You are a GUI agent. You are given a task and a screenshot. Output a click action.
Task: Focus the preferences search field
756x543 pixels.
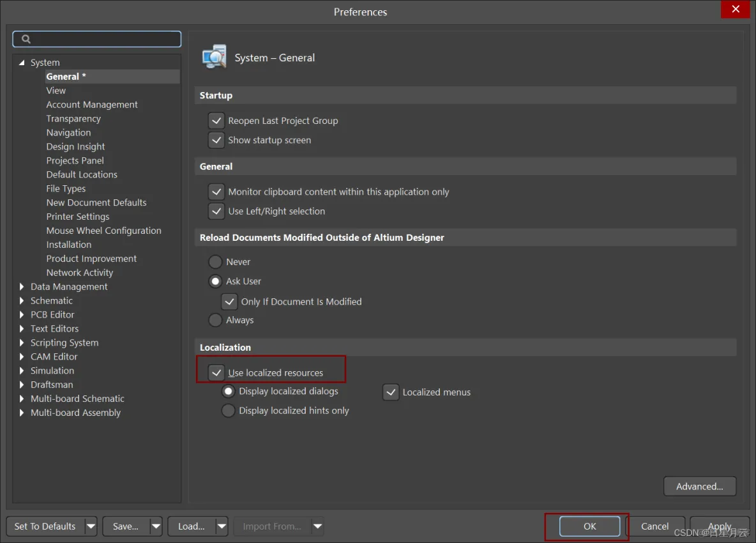[97, 39]
